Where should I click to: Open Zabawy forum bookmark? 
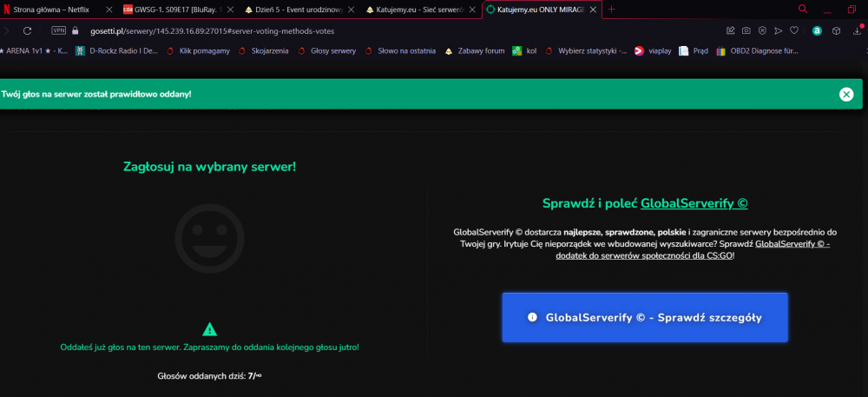click(x=475, y=51)
